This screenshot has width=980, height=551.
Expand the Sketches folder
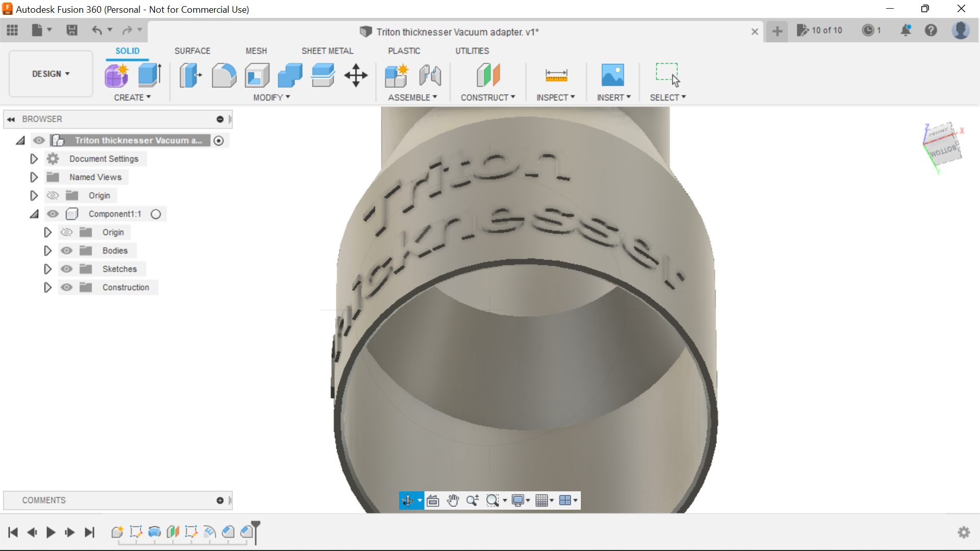point(47,269)
